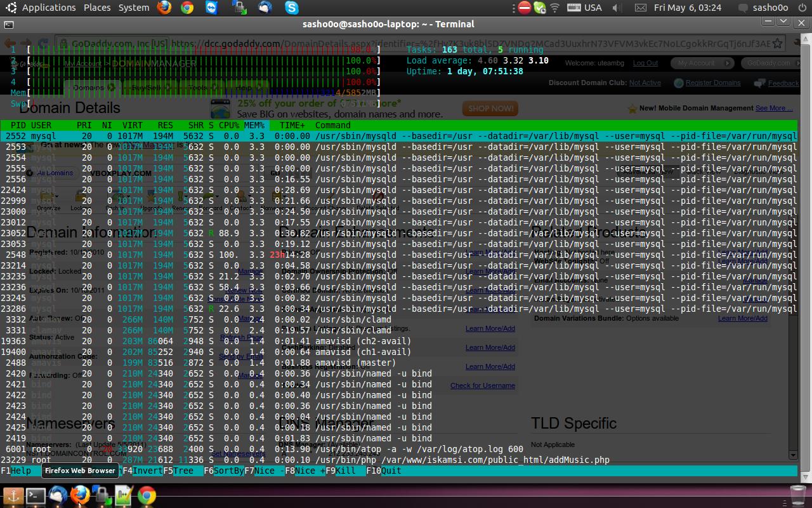Click F6 SortBy in htop bar
Image resolution: width=812 pixels, height=508 pixels.
click(224, 471)
